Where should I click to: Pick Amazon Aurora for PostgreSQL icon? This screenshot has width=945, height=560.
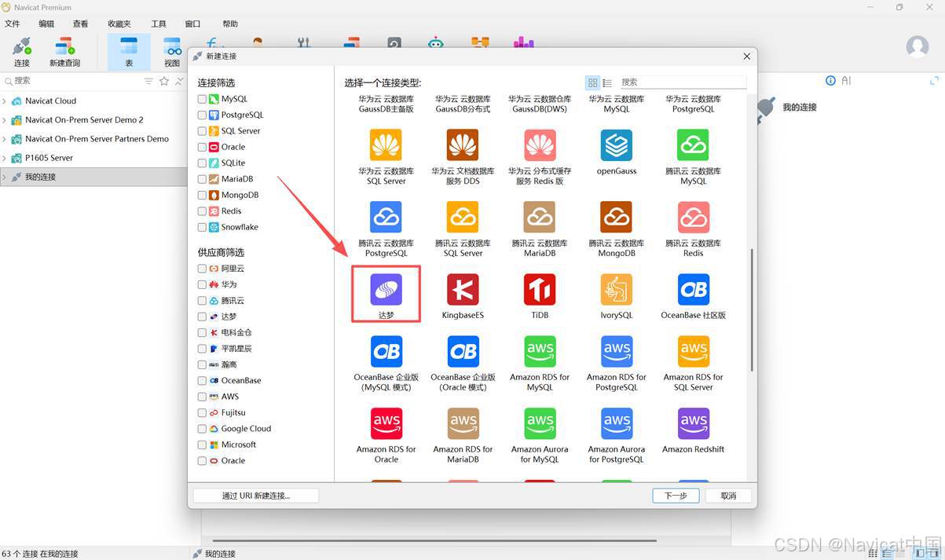[617, 424]
